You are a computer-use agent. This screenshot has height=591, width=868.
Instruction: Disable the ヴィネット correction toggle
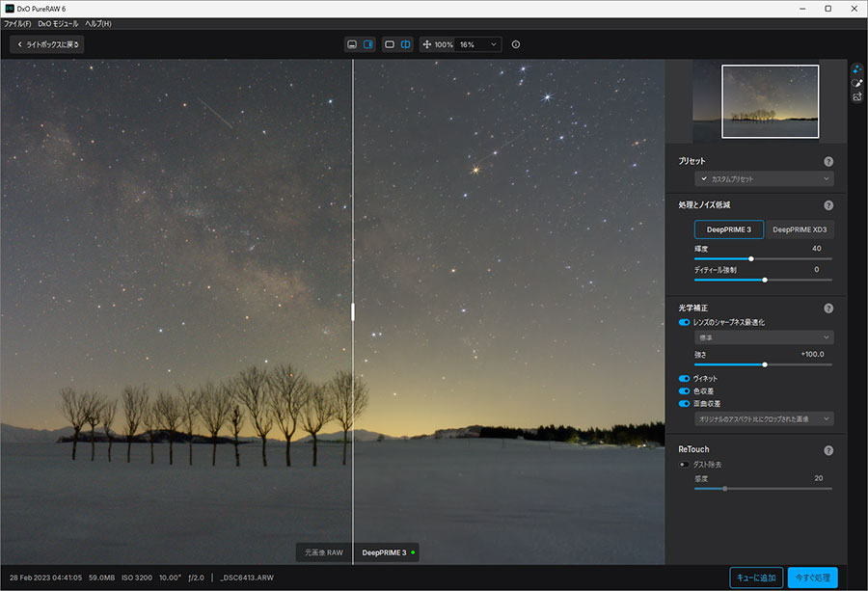(684, 378)
